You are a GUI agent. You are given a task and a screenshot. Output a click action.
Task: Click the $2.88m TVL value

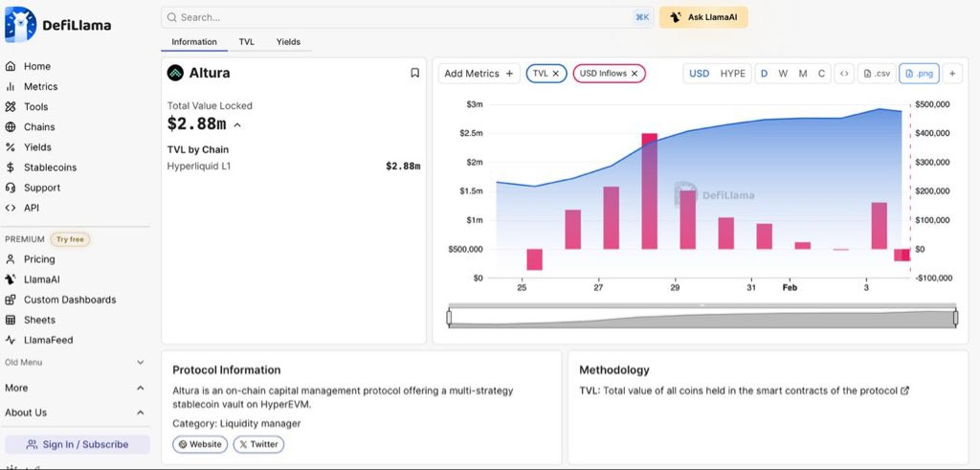[196, 124]
